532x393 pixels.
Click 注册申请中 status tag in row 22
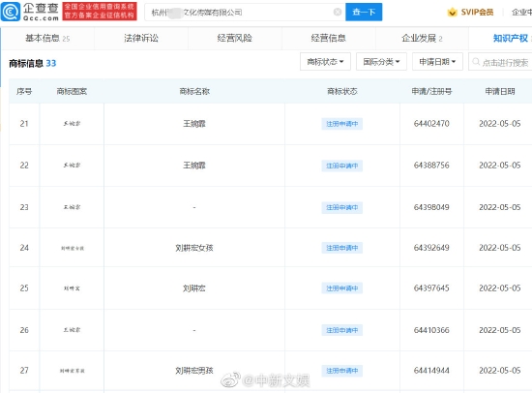[x=342, y=166]
